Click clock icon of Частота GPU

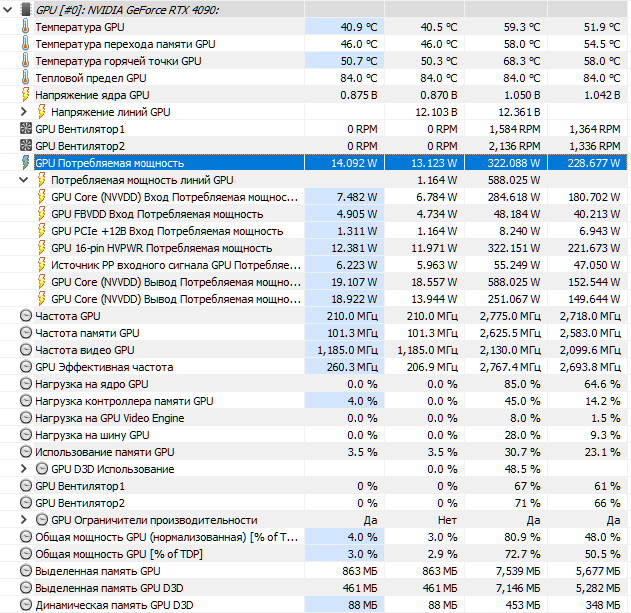tap(26, 316)
